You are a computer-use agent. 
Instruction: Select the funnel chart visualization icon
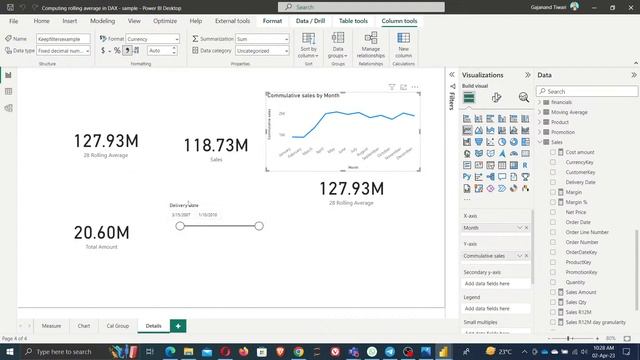478,142
